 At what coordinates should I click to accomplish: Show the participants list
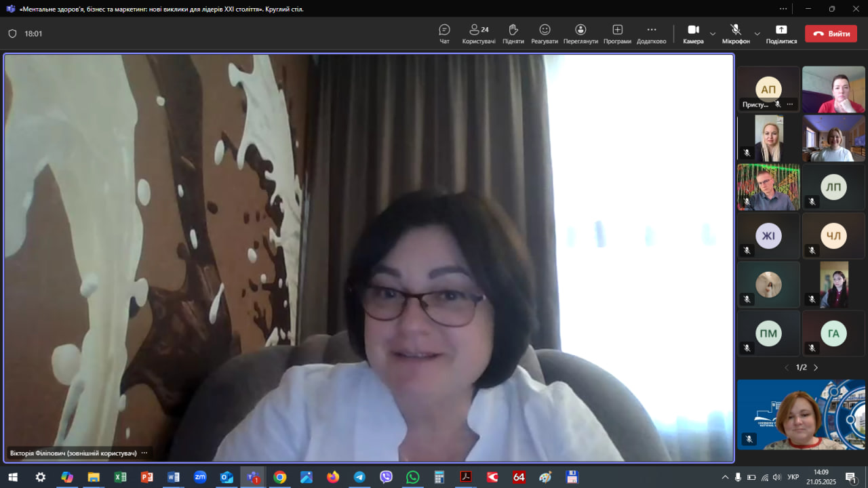[x=479, y=34]
